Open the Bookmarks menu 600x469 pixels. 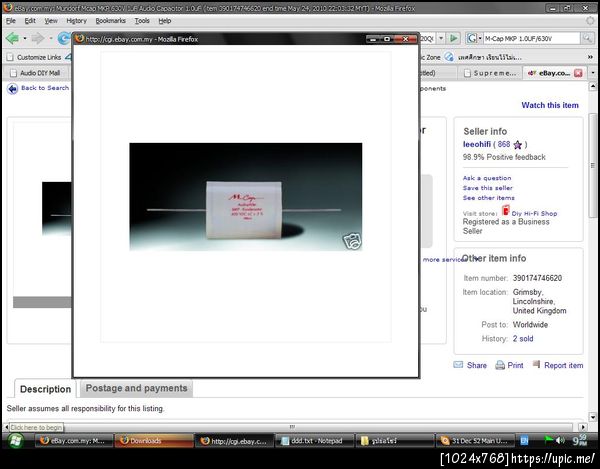point(110,21)
